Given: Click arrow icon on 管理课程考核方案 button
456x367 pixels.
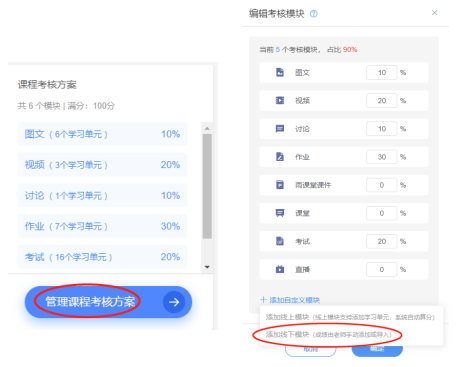Looking at the screenshot, I should [174, 302].
